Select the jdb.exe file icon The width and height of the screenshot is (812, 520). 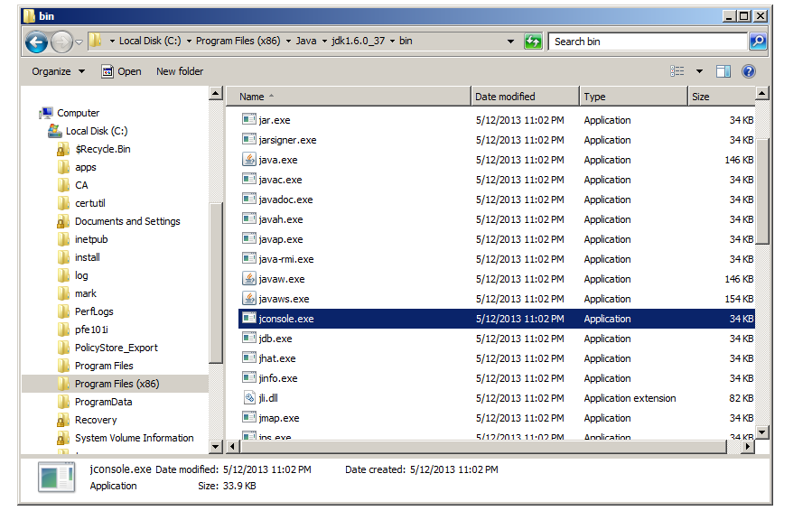click(x=249, y=338)
